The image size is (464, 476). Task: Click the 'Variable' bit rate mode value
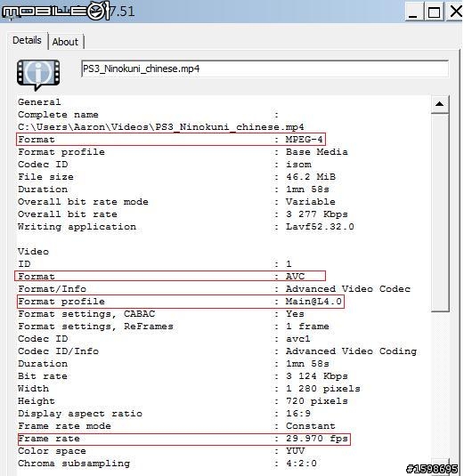coord(311,202)
